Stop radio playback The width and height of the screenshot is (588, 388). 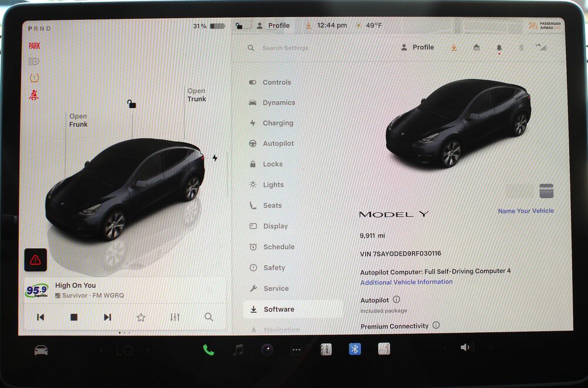74,317
